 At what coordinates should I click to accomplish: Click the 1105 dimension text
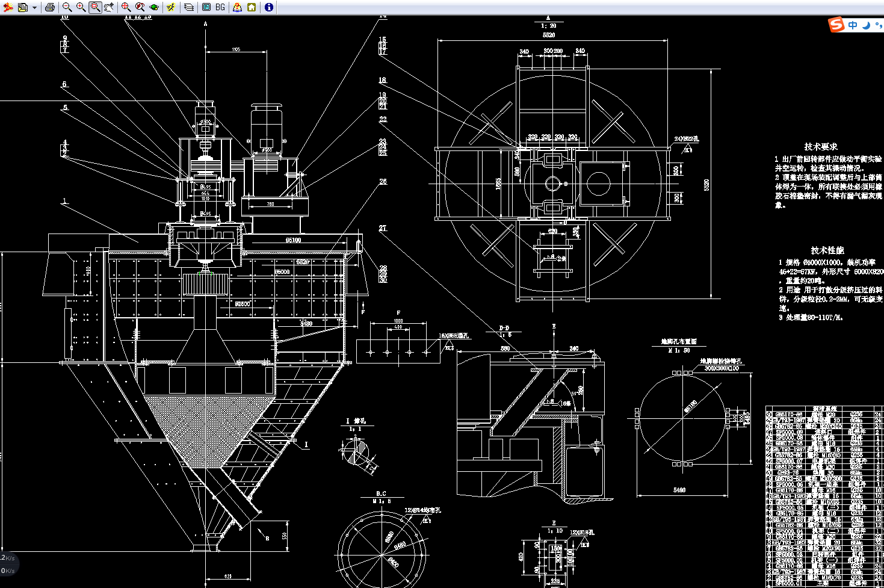(236, 49)
